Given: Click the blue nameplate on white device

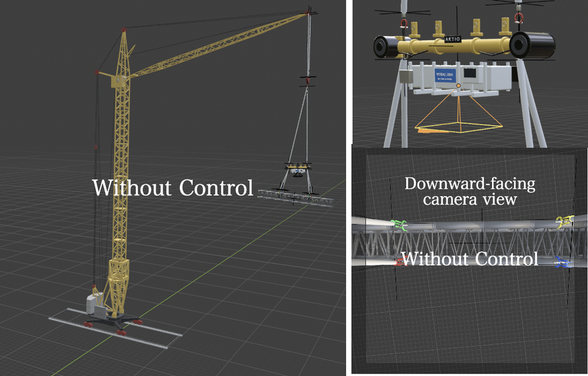Looking at the screenshot, I should tap(445, 76).
